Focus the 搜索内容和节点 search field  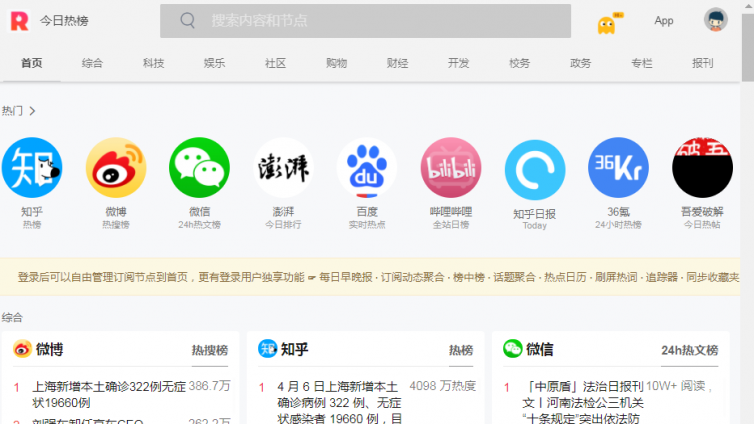[365, 21]
